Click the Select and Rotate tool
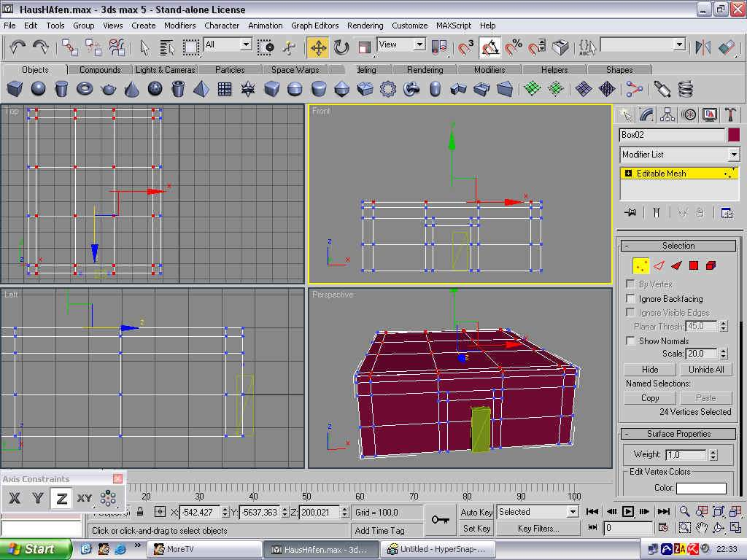This screenshot has width=747, height=560. click(x=341, y=47)
